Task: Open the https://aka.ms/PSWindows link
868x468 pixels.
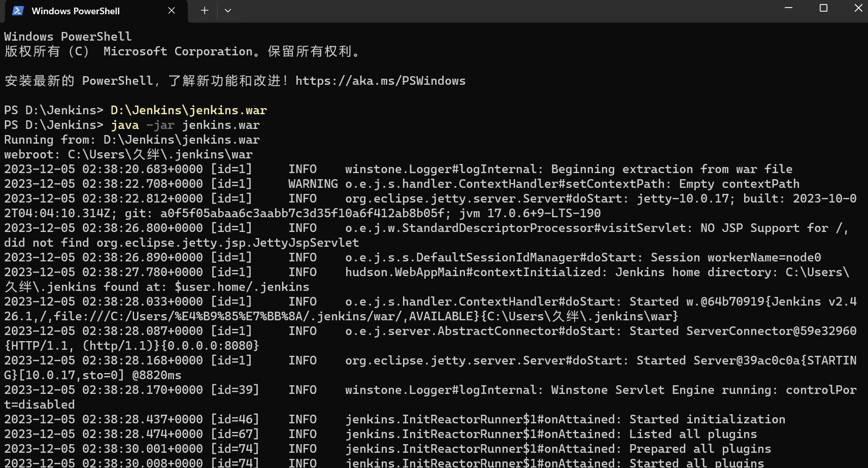Action: [x=381, y=81]
